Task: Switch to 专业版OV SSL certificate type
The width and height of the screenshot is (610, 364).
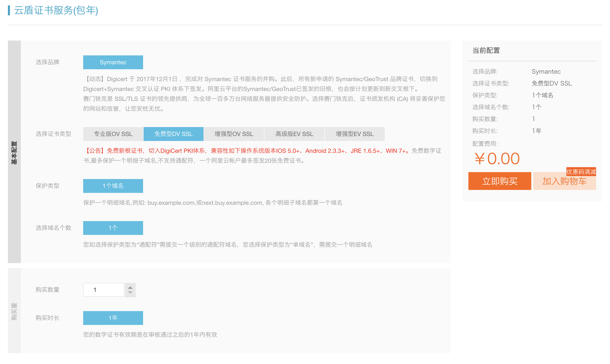Action: [113, 134]
